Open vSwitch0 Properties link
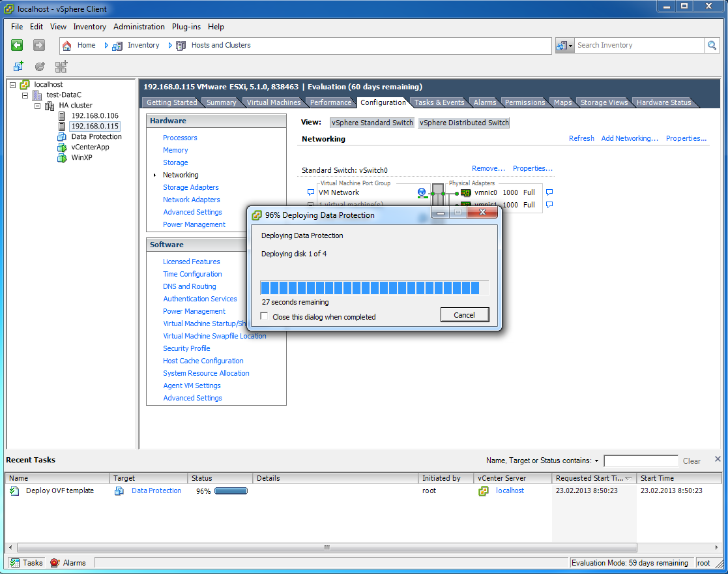Image resolution: width=728 pixels, height=574 pixels. pyautogui.click(x=532, y=168)
